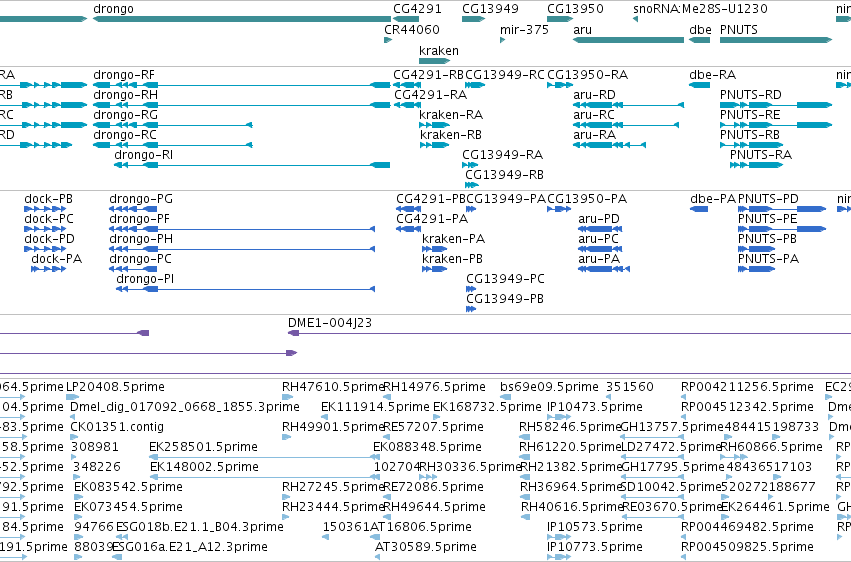Click the CG4291-PA protein
Image resolution: width=851 pixels, height=562 pixels.
[x=409, y=229]
